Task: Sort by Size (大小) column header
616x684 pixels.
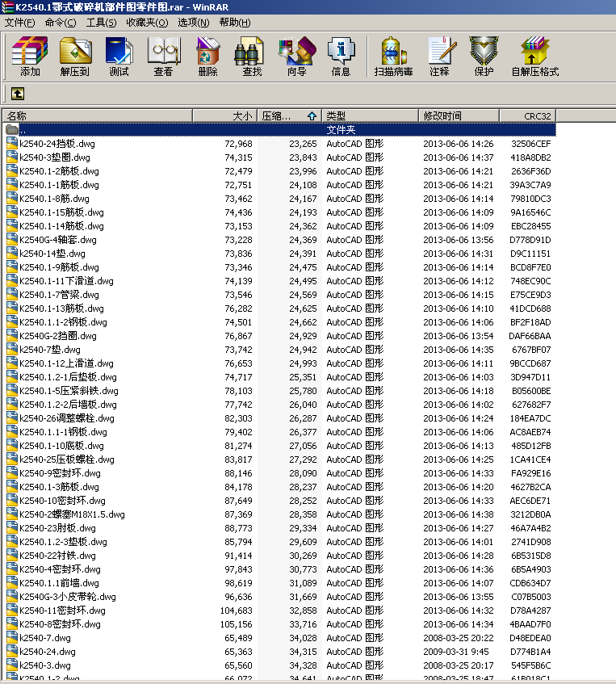Action: click(x=224, y=116)
